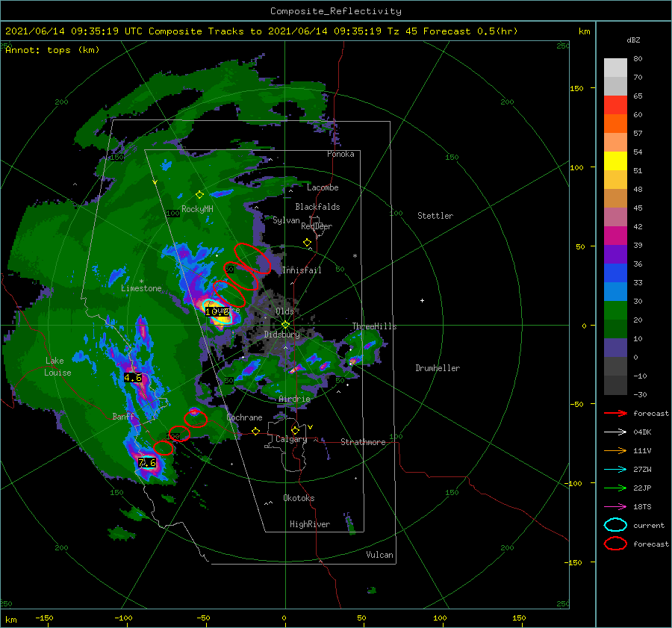Click the small yellow V marker right of Calgary diamond

311,427
